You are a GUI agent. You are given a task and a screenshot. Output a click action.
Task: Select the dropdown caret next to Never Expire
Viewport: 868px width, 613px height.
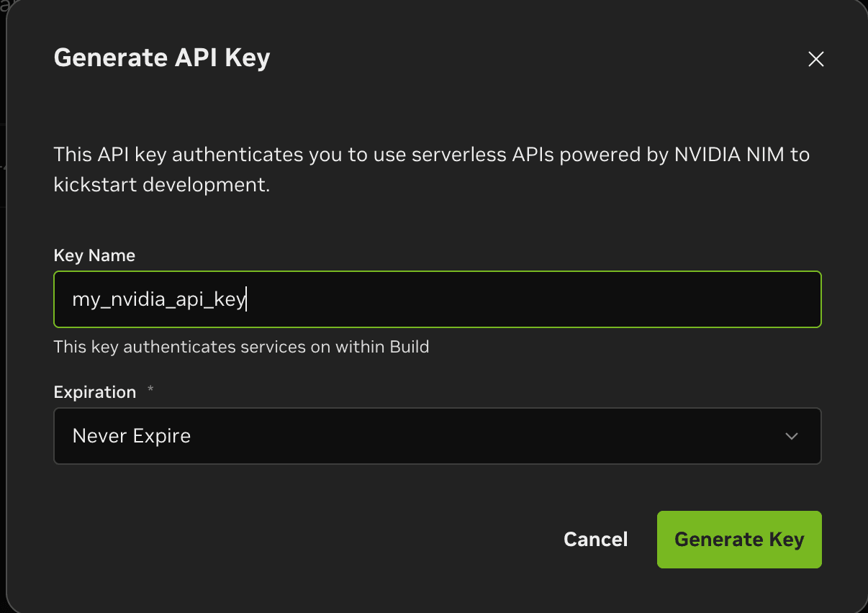[791, 436]
